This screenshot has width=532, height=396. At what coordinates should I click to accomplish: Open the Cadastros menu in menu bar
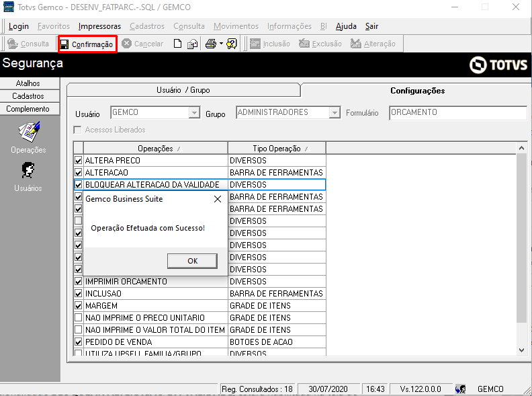click(147, 26)
